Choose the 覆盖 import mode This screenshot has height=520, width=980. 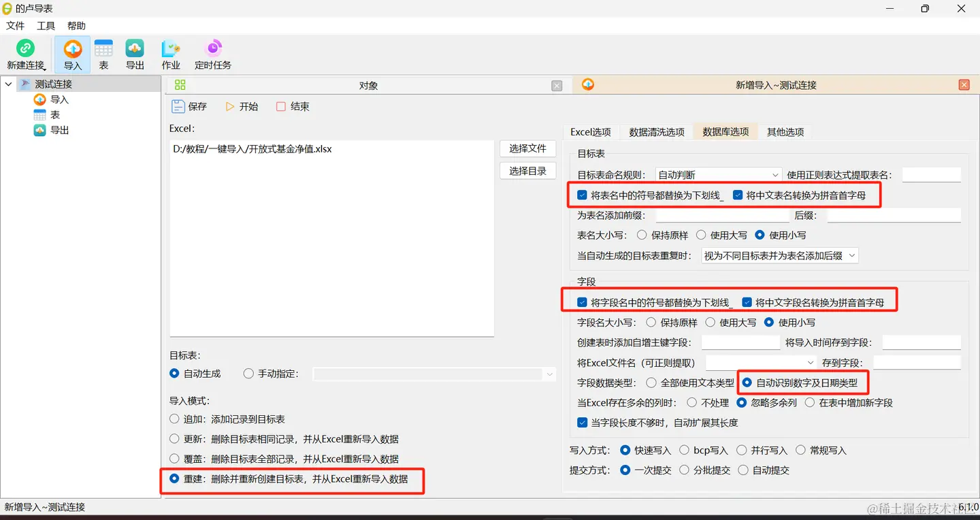[x=175, y=459]
